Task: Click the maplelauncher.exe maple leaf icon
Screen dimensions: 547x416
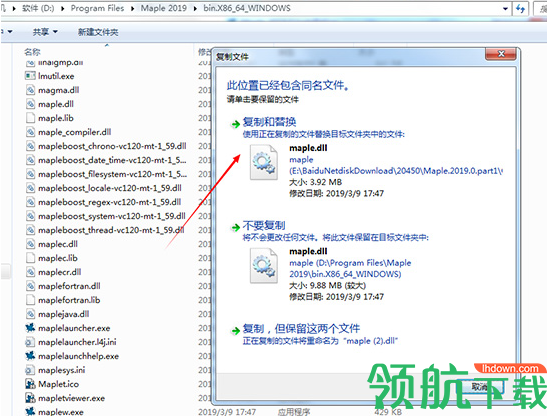Action: tap(30, 328)
